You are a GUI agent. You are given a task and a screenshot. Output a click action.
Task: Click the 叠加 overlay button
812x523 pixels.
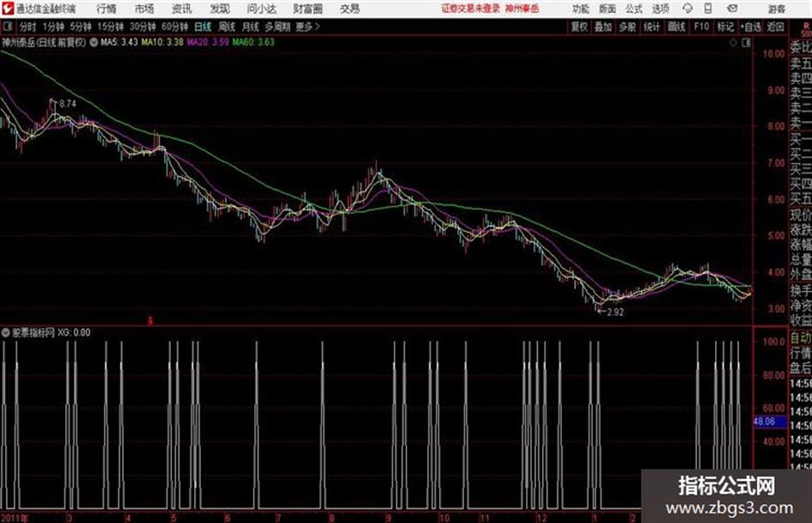[603, 27]
